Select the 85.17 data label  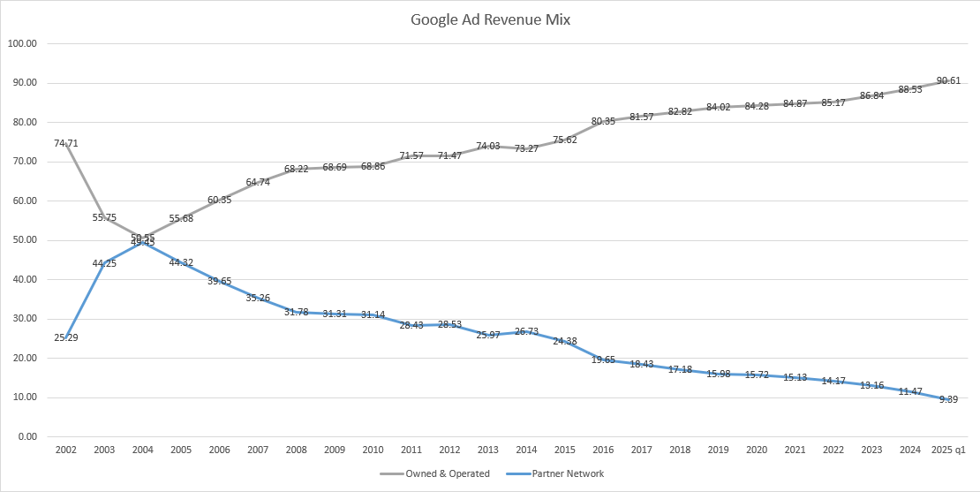(833, 102)
